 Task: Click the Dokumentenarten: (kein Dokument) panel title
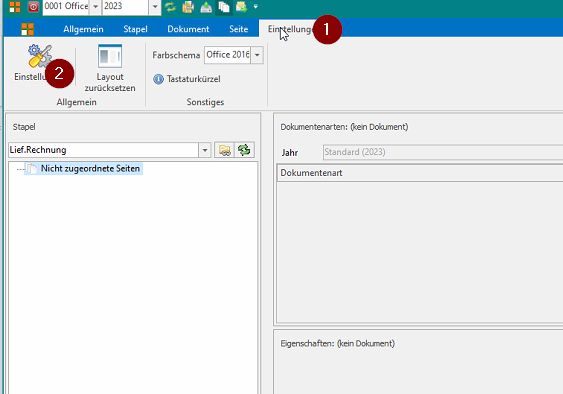coord(344,127)
